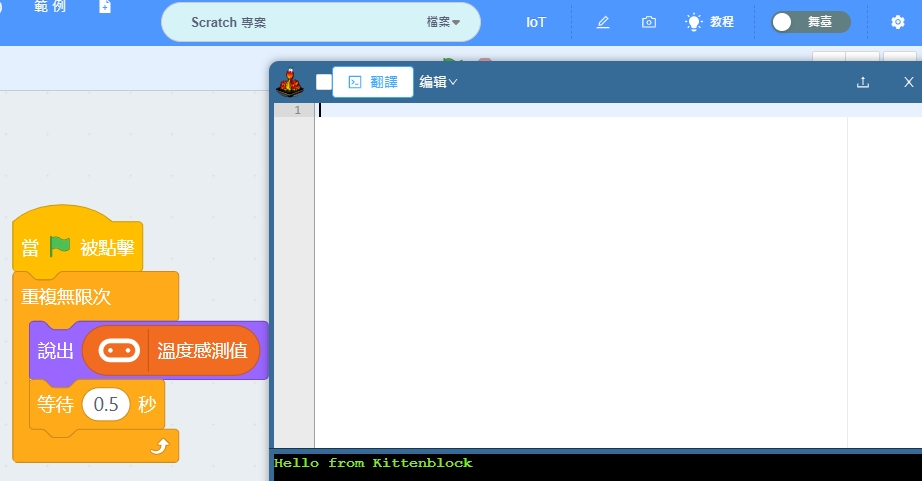
Task: Open settings gear icon
Action: [x=897, y=22]
